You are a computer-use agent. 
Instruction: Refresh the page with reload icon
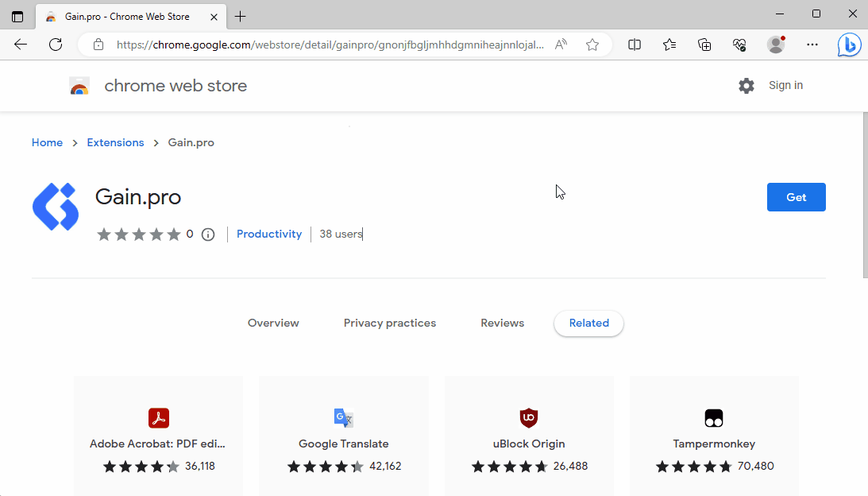click(x=56, y=45)
